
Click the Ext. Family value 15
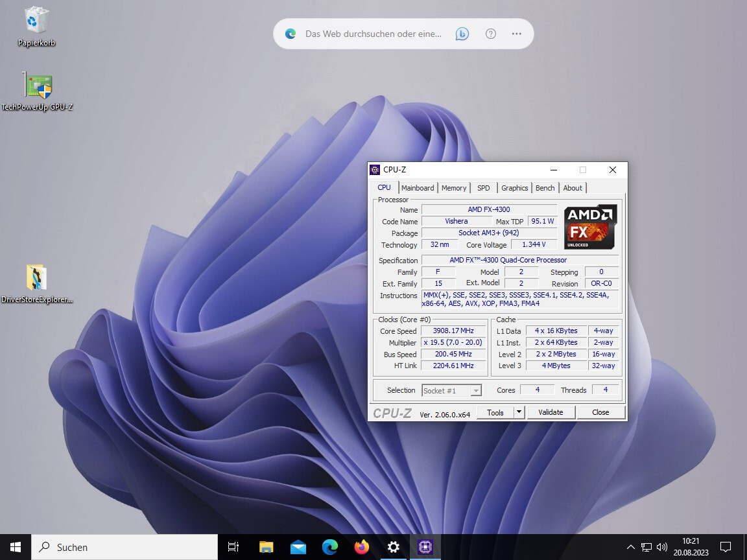point(438,283)
